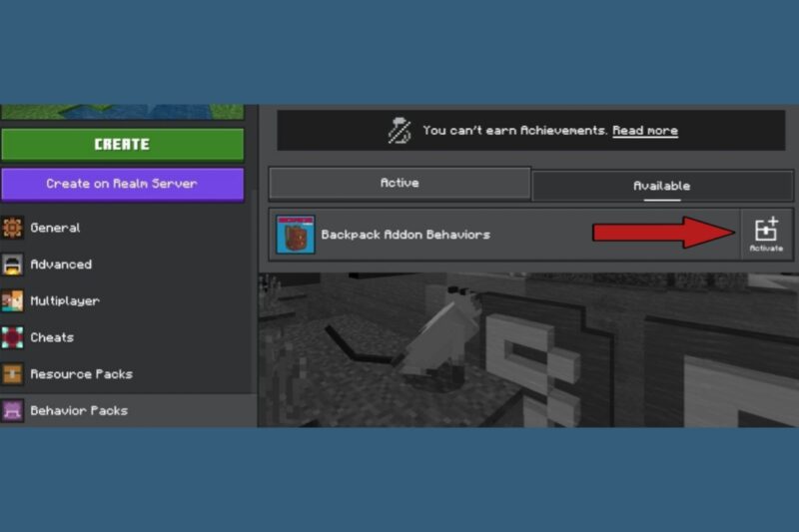
Task: Select the Backpack Addon Behaviors text
Action: tap(405, 235)
